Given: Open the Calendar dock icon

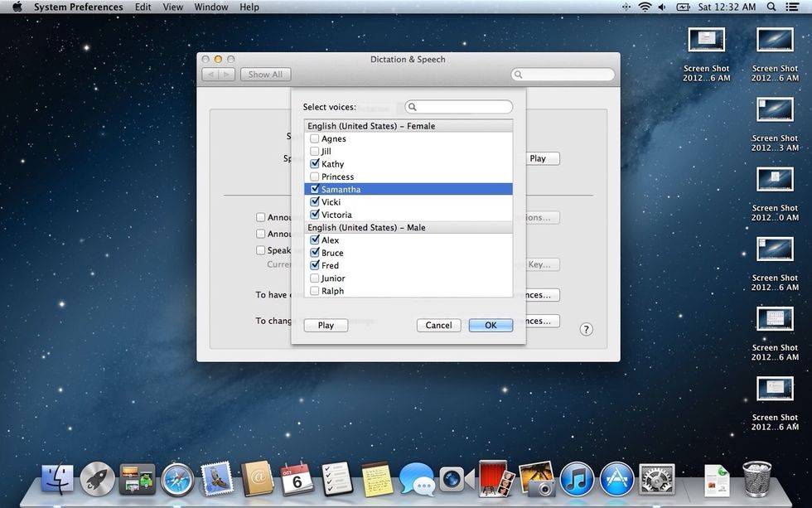Looking at the screenshot, I should [297, 479].
